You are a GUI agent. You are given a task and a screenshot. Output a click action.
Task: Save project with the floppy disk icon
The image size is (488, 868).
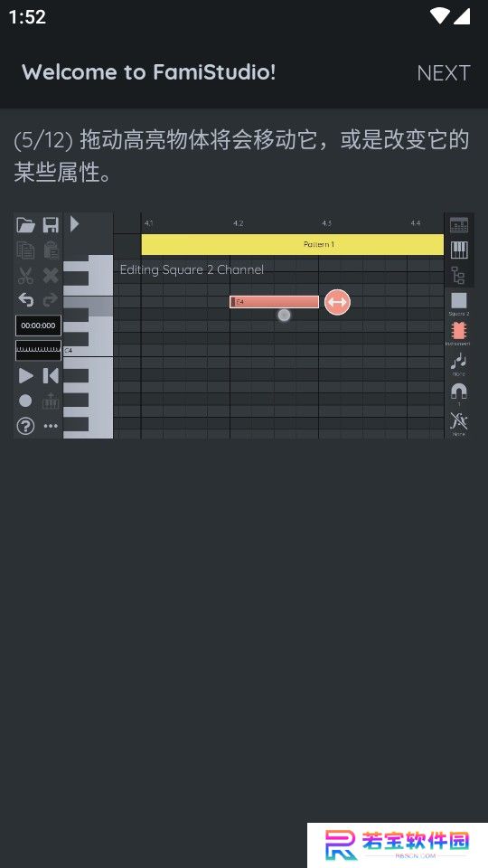[x=51, y=225]
